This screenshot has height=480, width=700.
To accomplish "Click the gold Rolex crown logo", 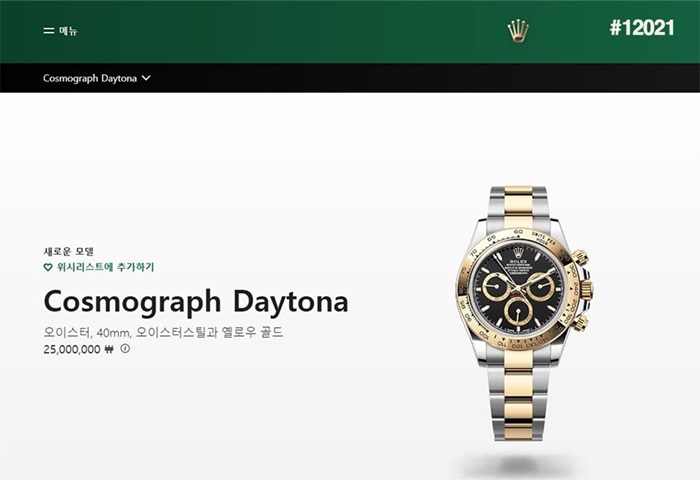I will tap(518, 31).
